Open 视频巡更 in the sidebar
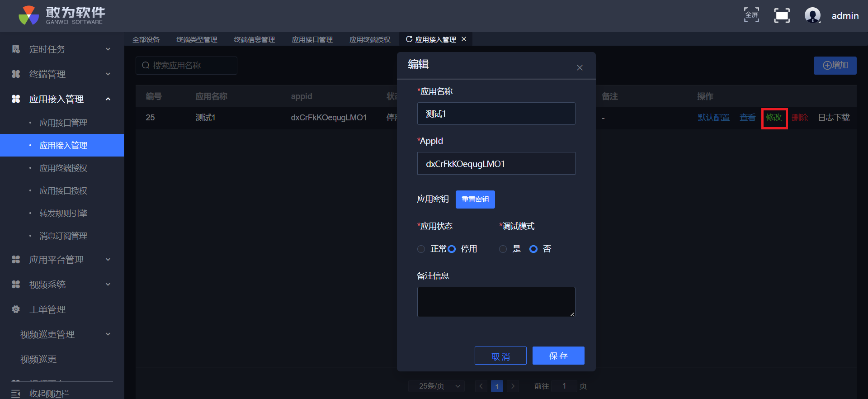Screen dimensions: 868x399 click(38, 359)
